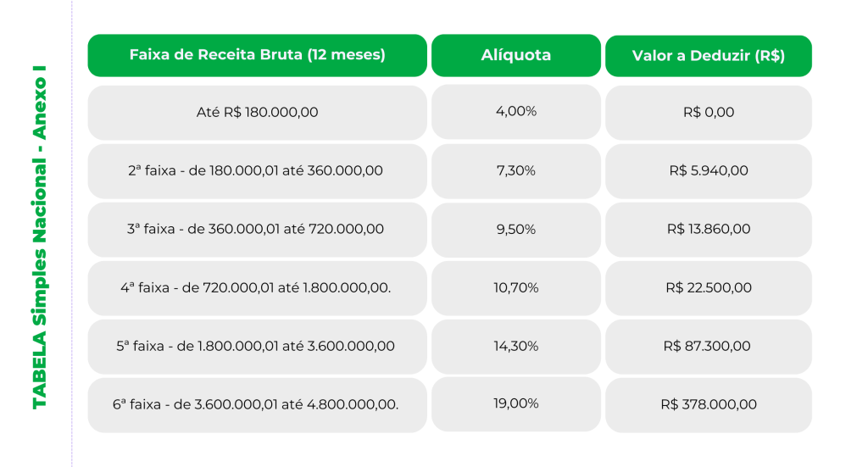The height and width of the screenshot is (467, 868).
Task: Click the R$ 378.000,00 deduction cell
Action: coord(709,405)
